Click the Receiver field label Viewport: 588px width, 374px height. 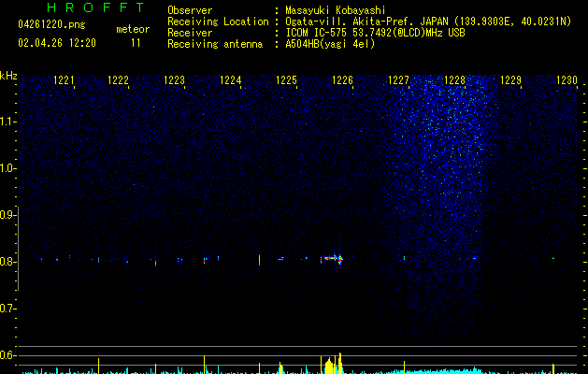[190, 33]
